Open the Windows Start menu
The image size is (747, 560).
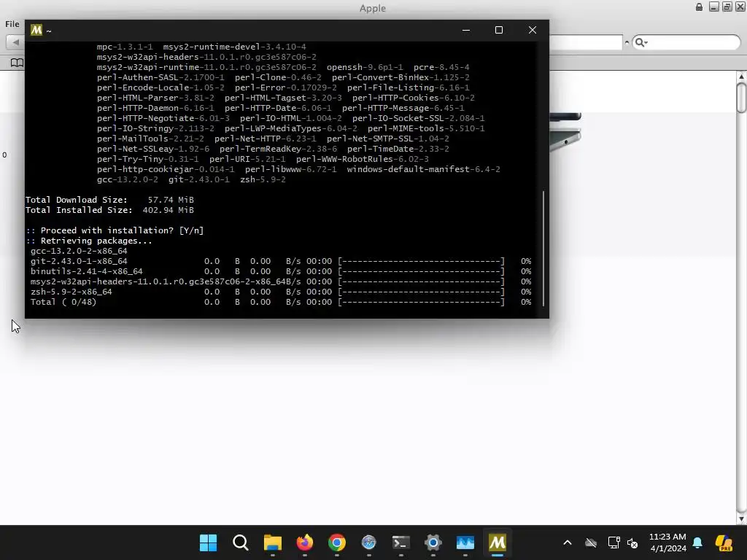pos(208,542)
